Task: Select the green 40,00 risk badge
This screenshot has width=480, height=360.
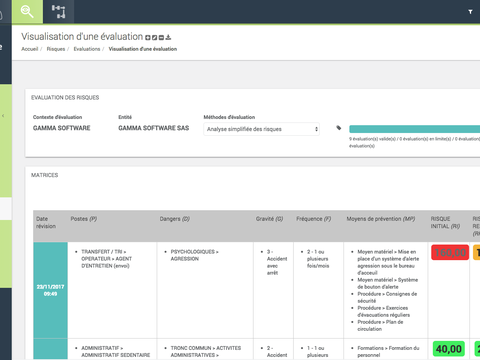Action: tap(449, 349)
